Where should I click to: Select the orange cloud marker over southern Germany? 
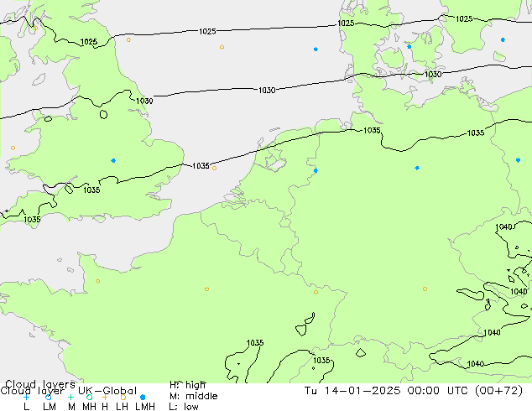(x=425, y=289)
